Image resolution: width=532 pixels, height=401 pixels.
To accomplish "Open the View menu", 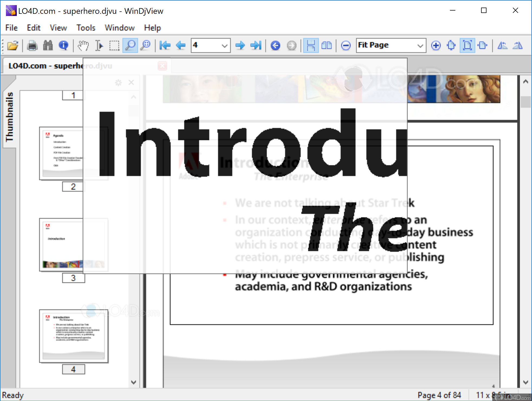I will tap(58, 28).
